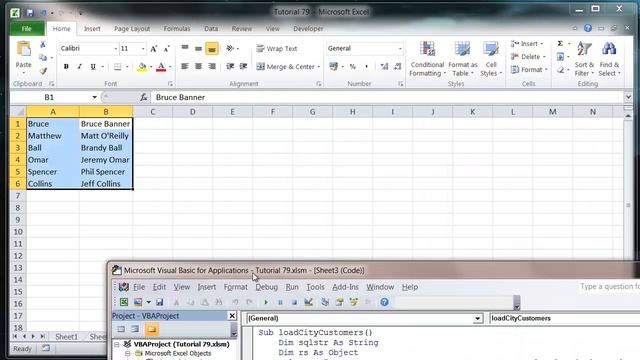Pick the yellow Fill Color bucket
This screenshot has height=360, width=640.
142,67
